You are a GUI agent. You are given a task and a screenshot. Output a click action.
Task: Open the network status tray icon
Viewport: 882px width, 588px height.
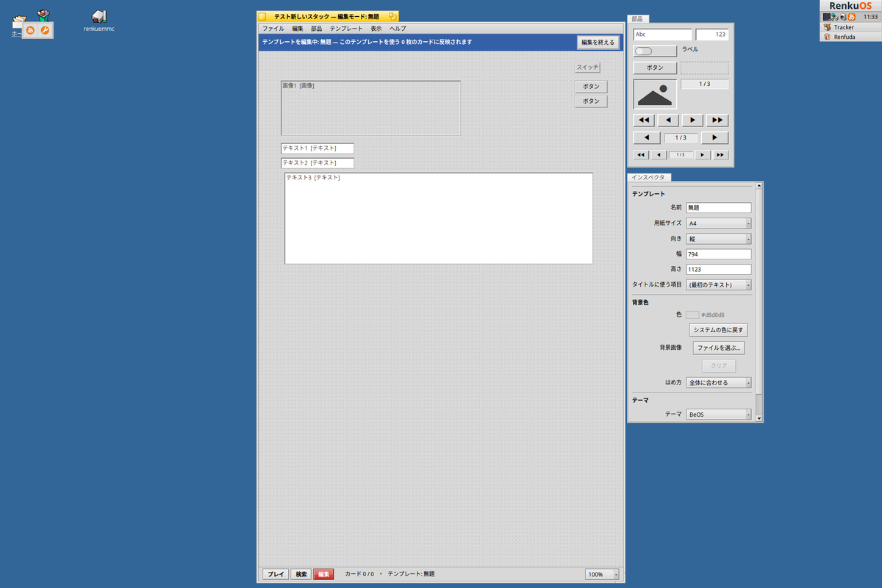tap(834, 17)
